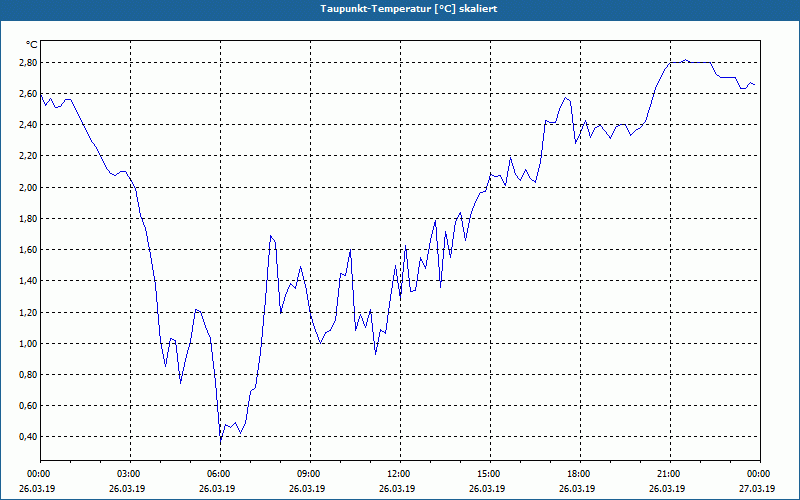Click the 1,40 axis tick label
The width and height of the screenshot is (800, 500).
pos(29,281)
